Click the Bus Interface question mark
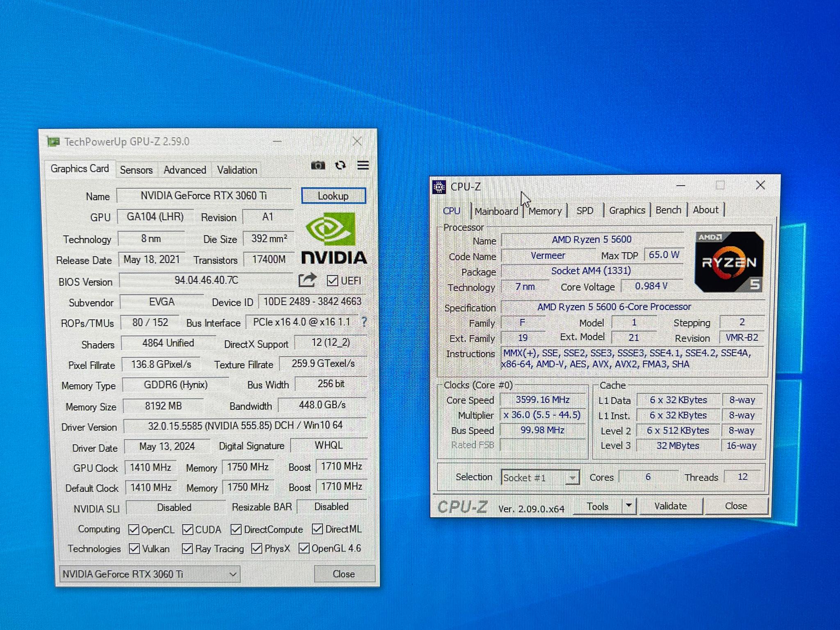The image size is (840, 630). click(364, 322)
